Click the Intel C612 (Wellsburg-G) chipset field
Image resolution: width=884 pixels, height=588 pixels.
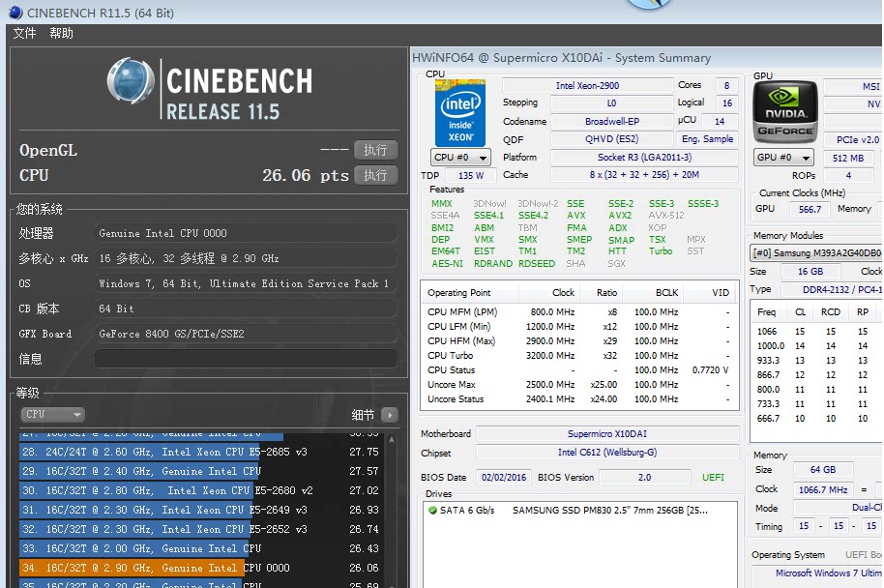tap(607, 453)
